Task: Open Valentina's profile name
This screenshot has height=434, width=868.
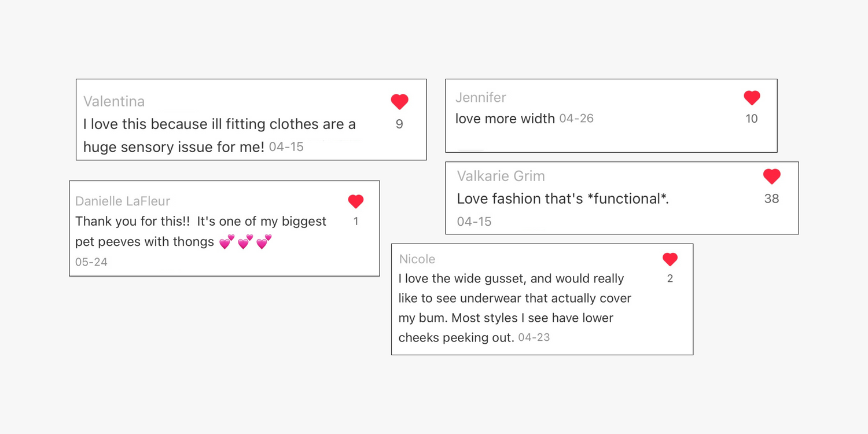Action: click(x=114, y=101)
